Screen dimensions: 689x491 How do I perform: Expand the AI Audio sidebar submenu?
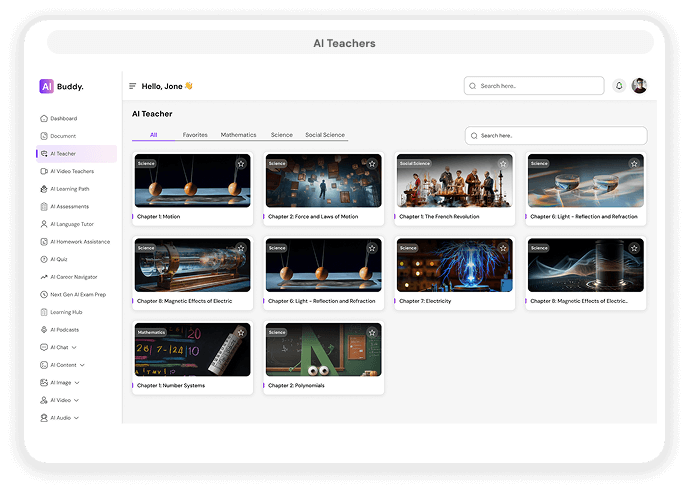77,417
